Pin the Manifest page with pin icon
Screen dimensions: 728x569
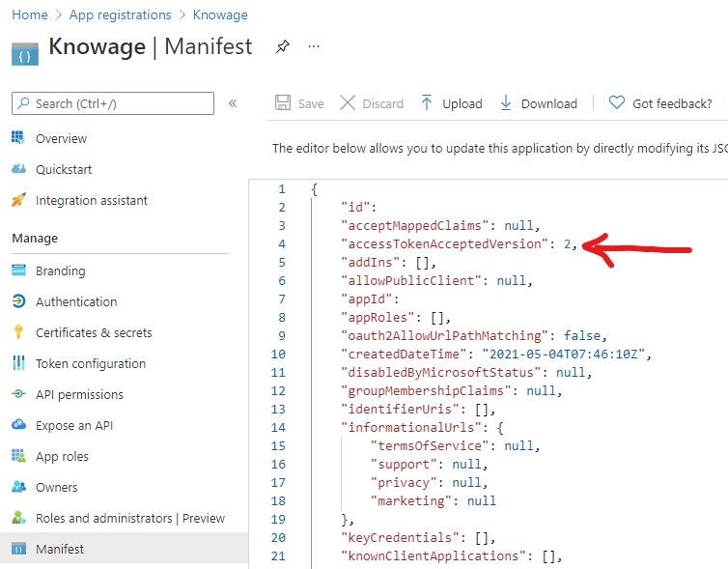283,46
